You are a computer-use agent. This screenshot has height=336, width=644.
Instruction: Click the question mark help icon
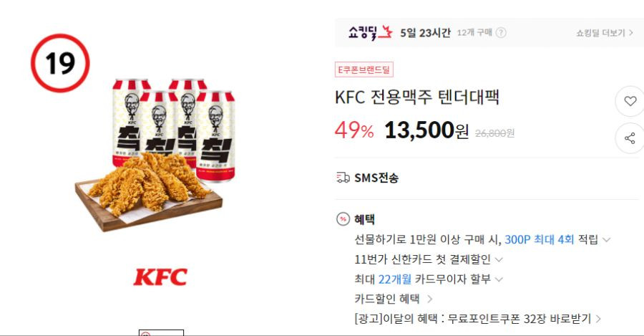pyautogui.click(x=501, y=32)
